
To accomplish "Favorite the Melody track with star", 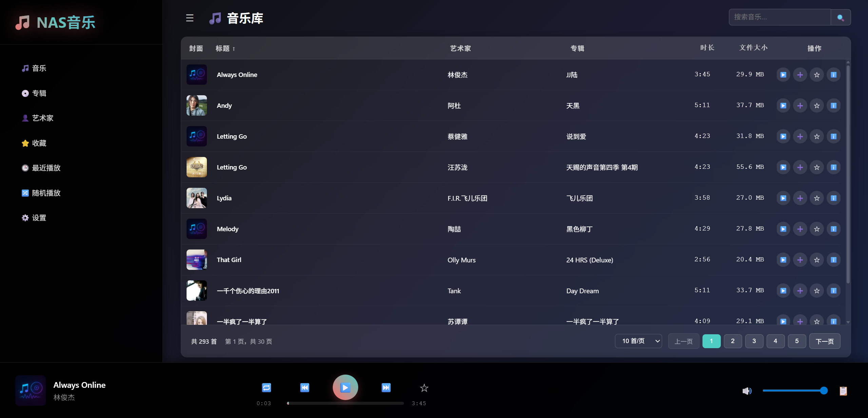I will 816,229.
